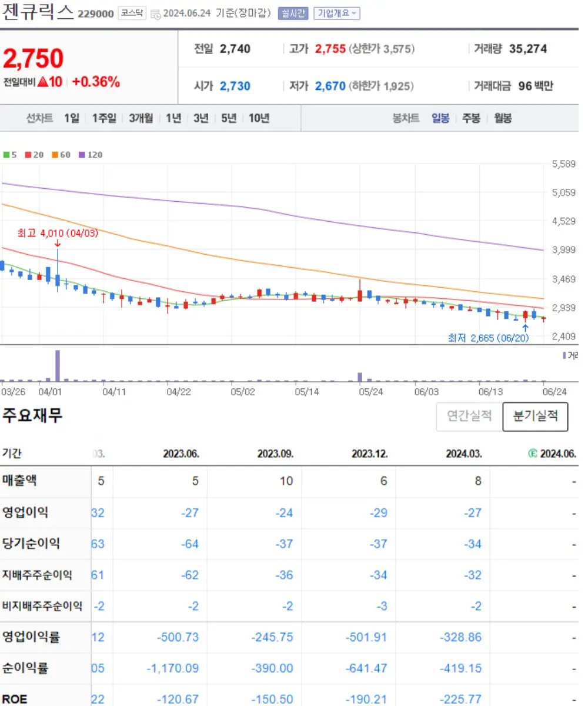Click the 2023.09. column header
Image resolution: width=588 pixels, height=706 pixels.
[x=275, y=454]
